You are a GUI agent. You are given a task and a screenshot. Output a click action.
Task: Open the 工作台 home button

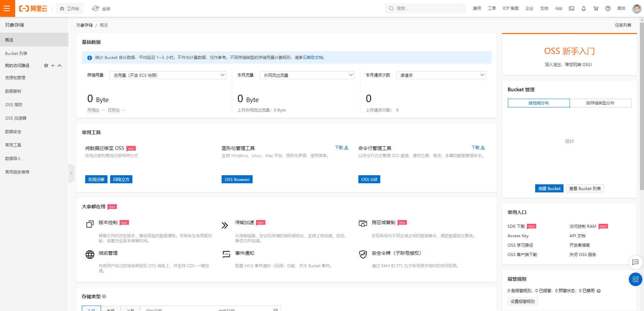tap(69, 8)
